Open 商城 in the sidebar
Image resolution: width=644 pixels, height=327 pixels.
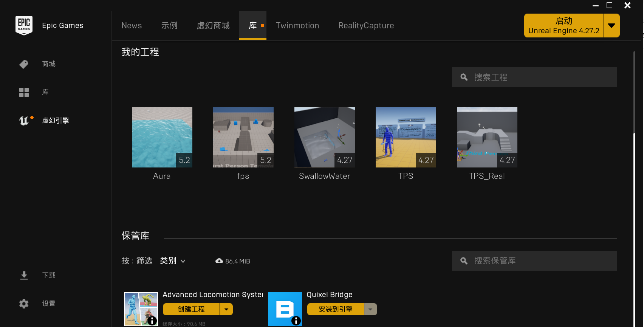[x=49, y=64]
